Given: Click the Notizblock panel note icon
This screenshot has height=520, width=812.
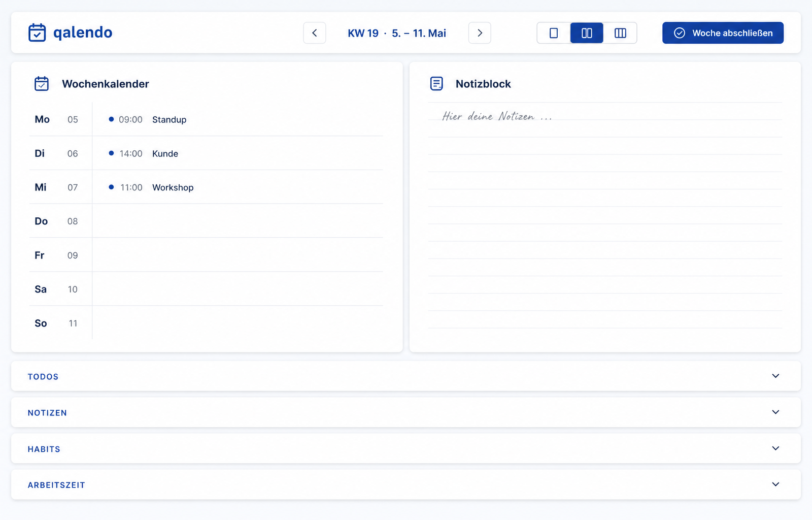Looking at the screenshot, I should 436,84.
